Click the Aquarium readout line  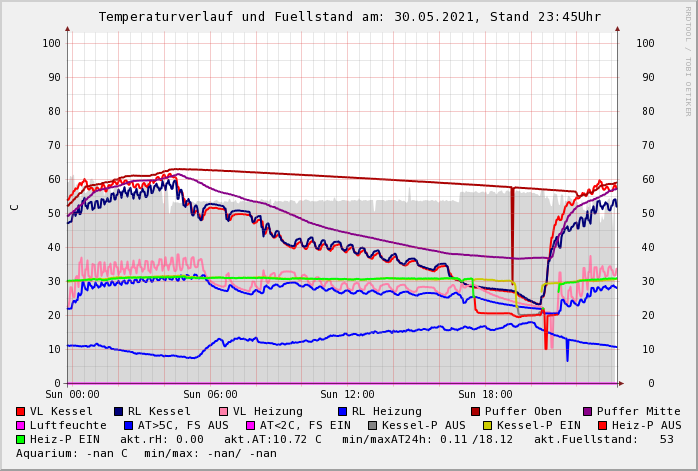point(146,453)
